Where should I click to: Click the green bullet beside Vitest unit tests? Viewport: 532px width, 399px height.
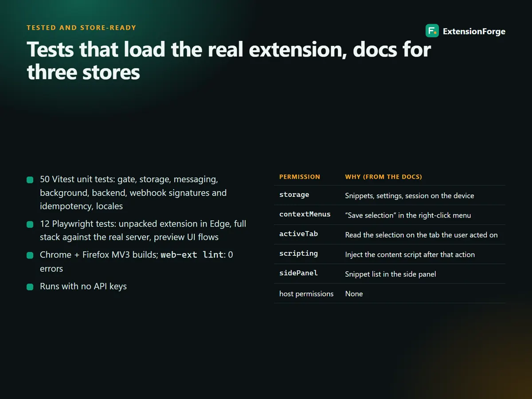point(30,180)
